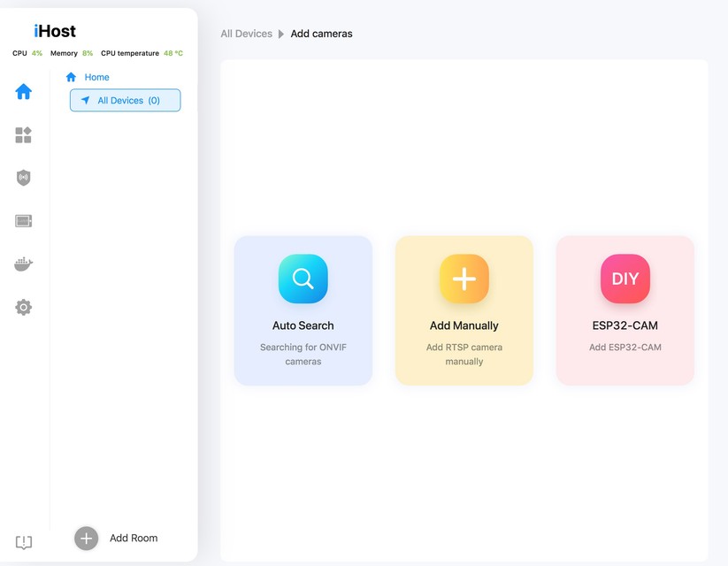Select the All Devices (0) entry
The height and width of the screenshot is (566, 728).
[125, 100]
